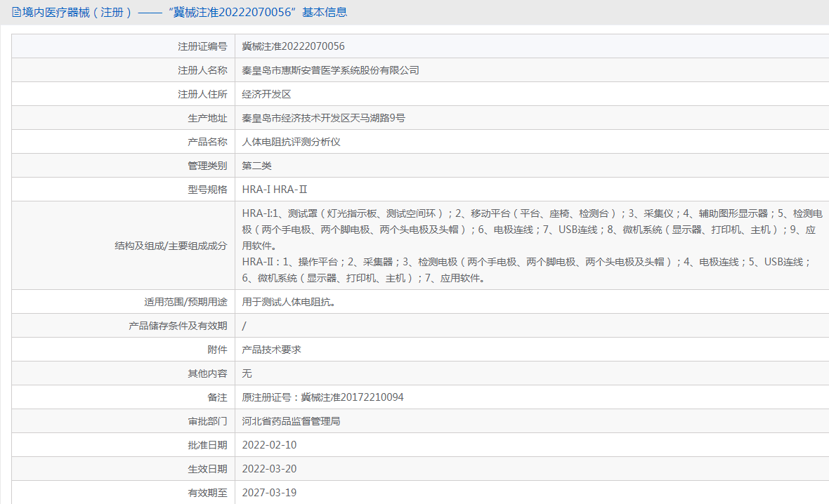Select company name 秦皇岛市惠斯安普医学系统股份有限公司
Screen dimensions: 829x504
(330, 70)
